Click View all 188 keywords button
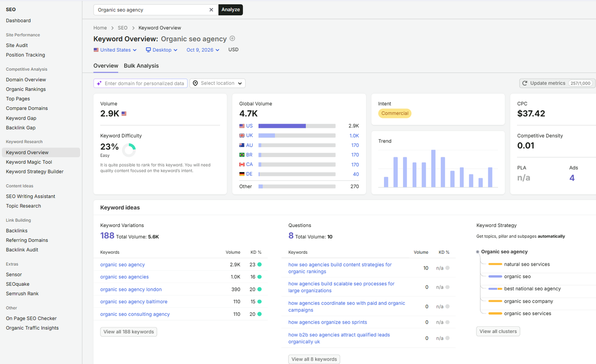Screen dimensions: 596x364 tap(129, 332)
